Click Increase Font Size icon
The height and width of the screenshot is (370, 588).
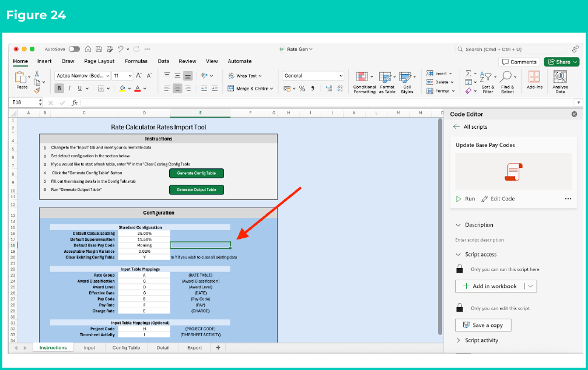click(x=139, y=76)
